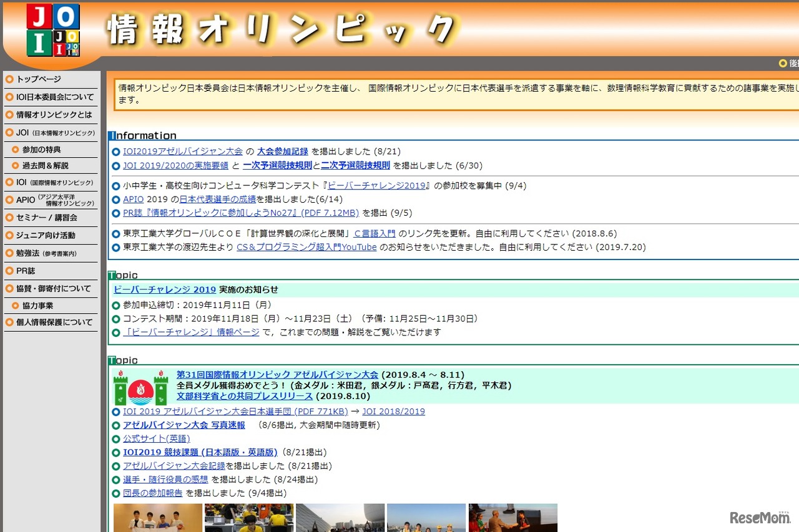This screenshot has width=799, height=532.
Task: Open セミナー／講習会 from the sidebar
Action: point(48,218)
